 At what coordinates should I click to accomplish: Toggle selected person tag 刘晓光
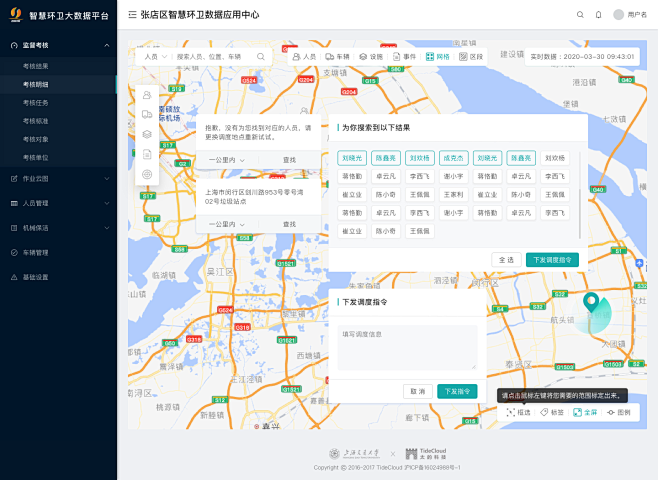pyautogui.click(x=352, y=158)
